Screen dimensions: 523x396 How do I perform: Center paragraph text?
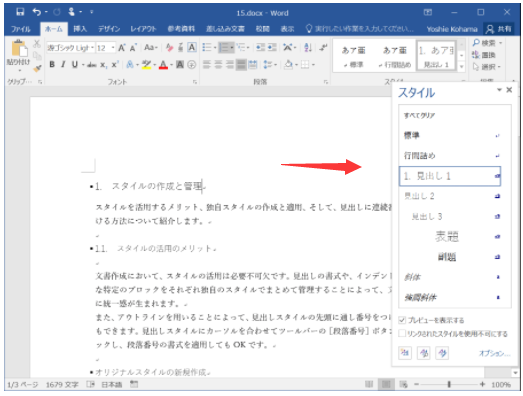pos(218,64)
